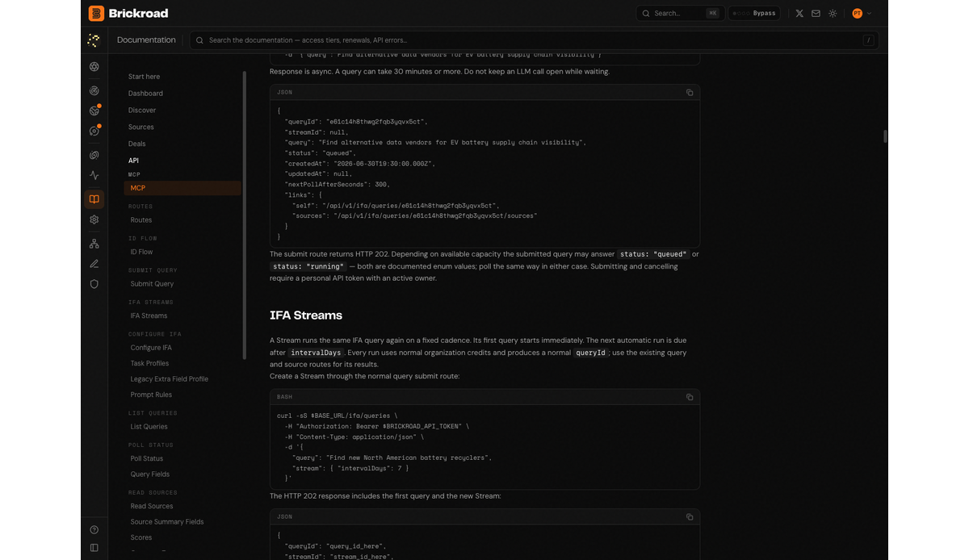Screen dimensions: 969x560
Task: Click the mail envelope icon
Action: [816, 14]
